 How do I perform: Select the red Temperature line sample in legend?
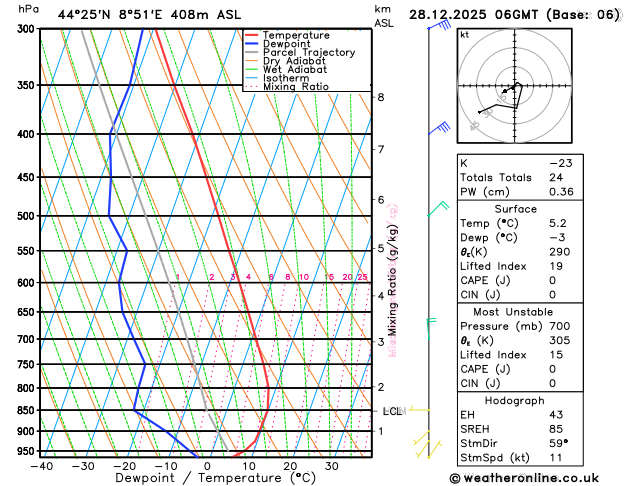click(252, 35)
